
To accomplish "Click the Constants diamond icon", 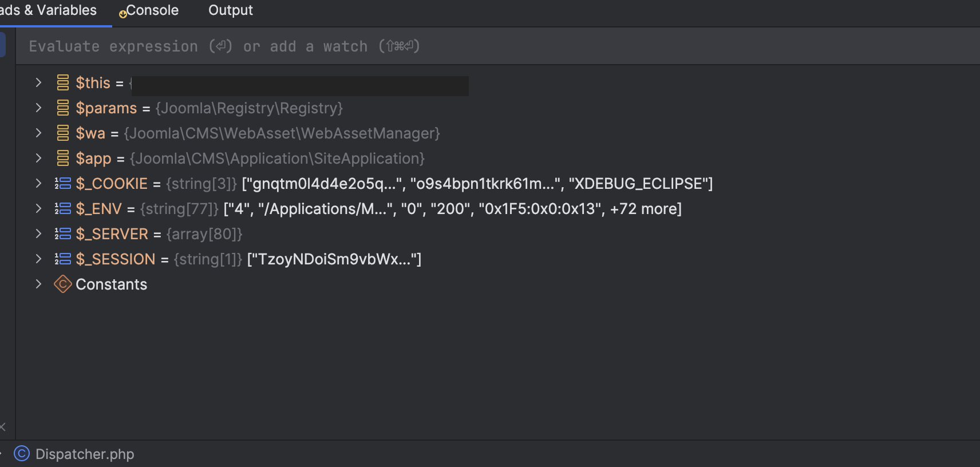I will click(63, 284).
